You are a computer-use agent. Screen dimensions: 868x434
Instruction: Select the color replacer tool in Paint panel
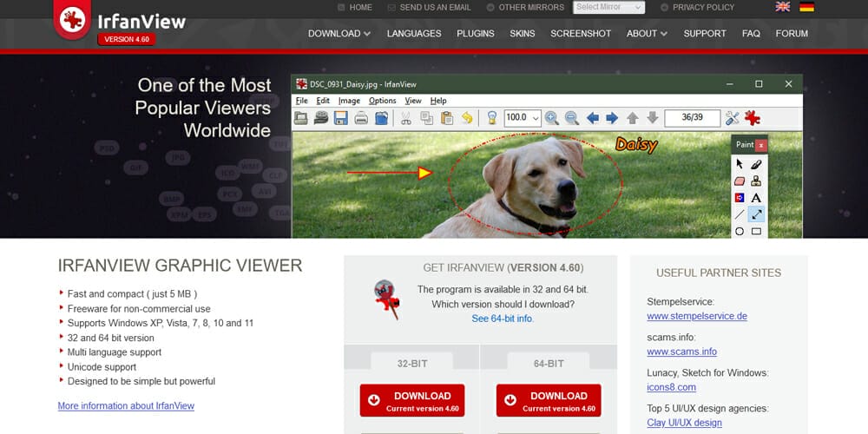pos(740,198)
